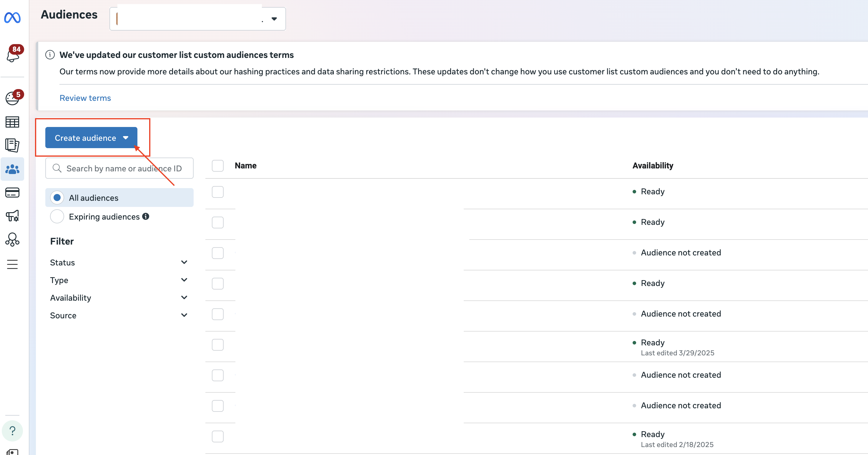Open the Review terms link
This screenshot has height=455, width=868.
pyautogui.click(x=85, y=98)
